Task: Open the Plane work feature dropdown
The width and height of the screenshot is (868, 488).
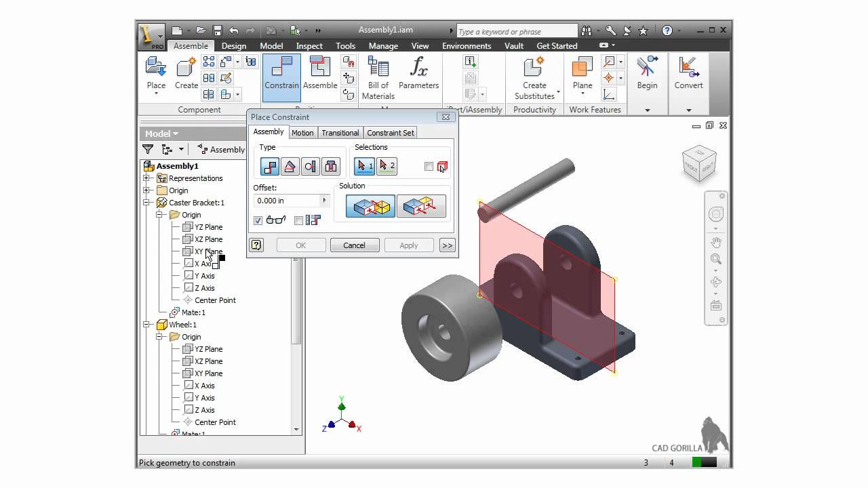Action: click(583, 94)
